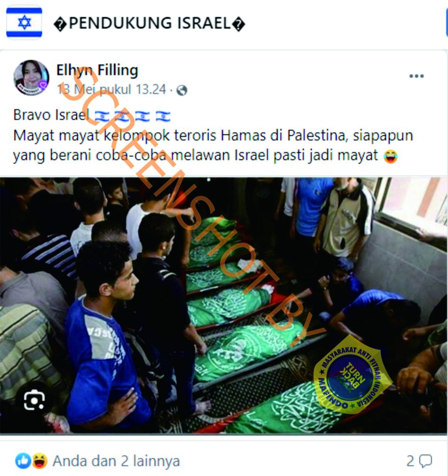Screen dimensions: 448x476
Task: Click the public globe audience icon
Action: 181,90
